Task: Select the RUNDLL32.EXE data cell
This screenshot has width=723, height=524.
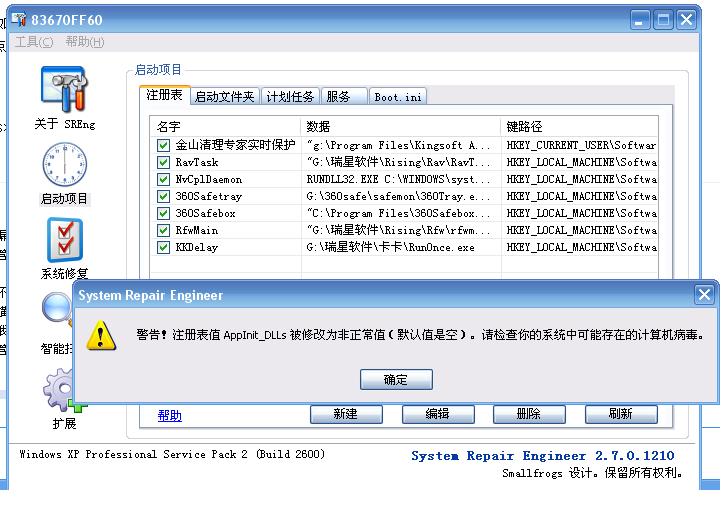Action: [400, 179]
